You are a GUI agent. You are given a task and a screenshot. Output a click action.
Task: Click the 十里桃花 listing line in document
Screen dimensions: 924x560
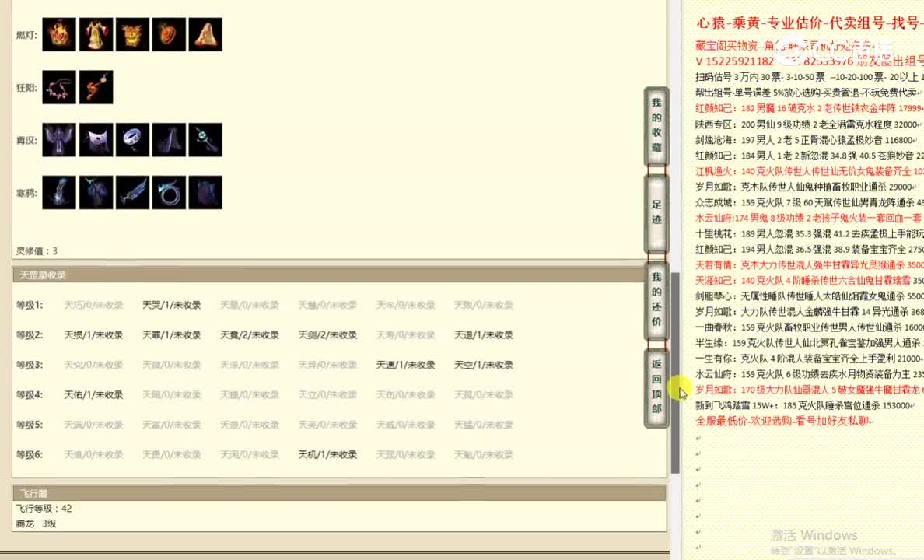[810, 233]
